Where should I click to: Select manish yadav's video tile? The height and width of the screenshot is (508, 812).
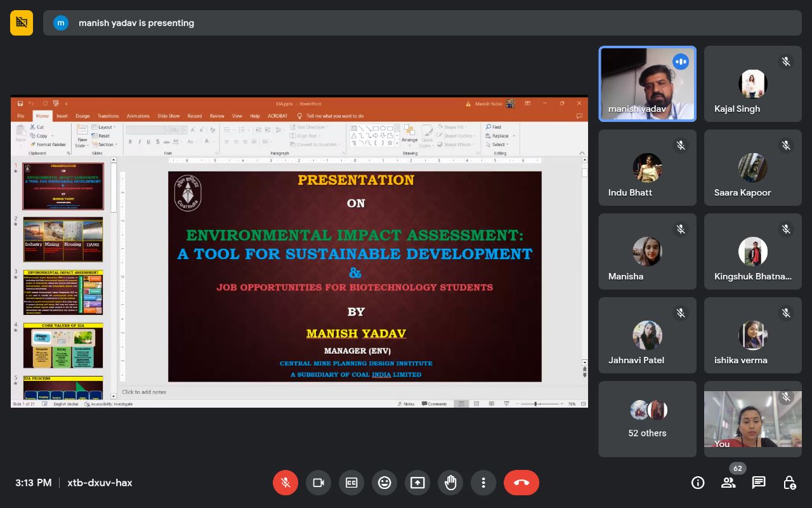[647, 83]
